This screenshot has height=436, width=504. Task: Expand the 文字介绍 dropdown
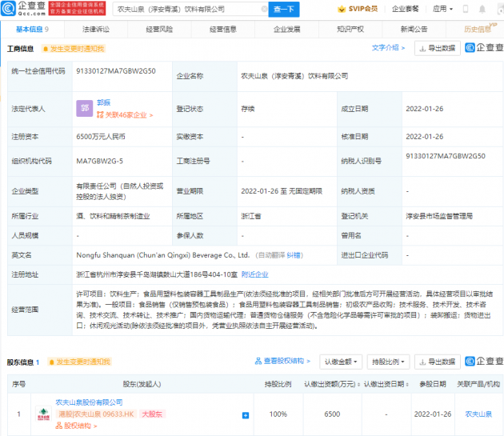[x=389, y=48]
